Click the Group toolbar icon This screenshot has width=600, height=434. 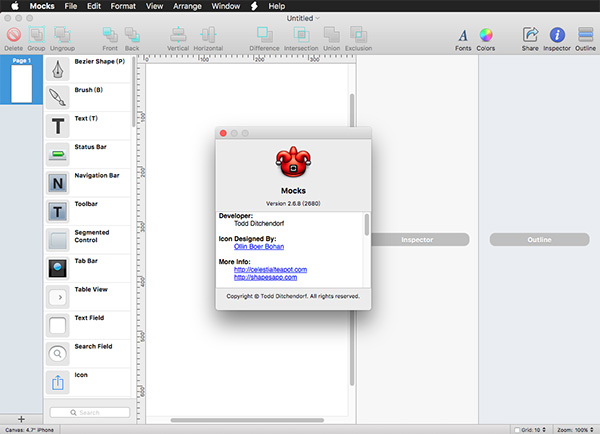click(36, 35)
